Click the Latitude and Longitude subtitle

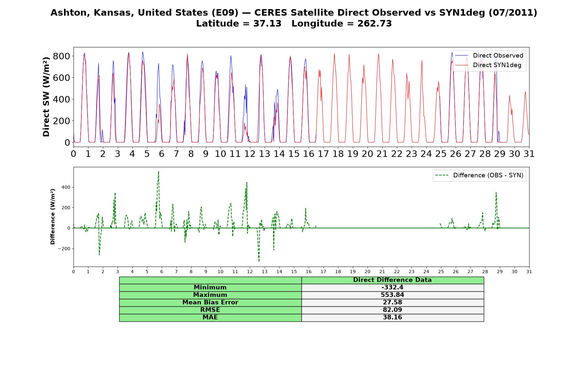click(294, 24)
